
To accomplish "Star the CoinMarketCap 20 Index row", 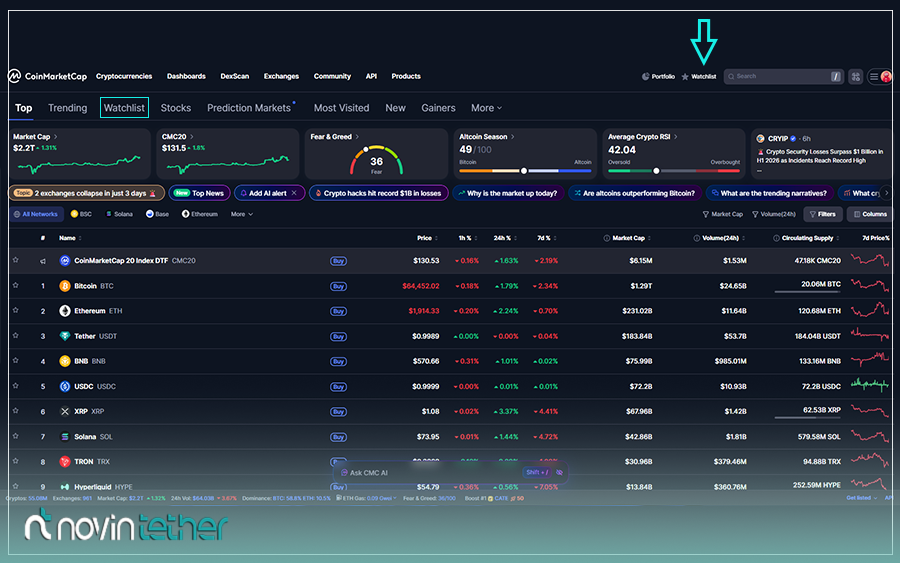I will click(15, 260).
